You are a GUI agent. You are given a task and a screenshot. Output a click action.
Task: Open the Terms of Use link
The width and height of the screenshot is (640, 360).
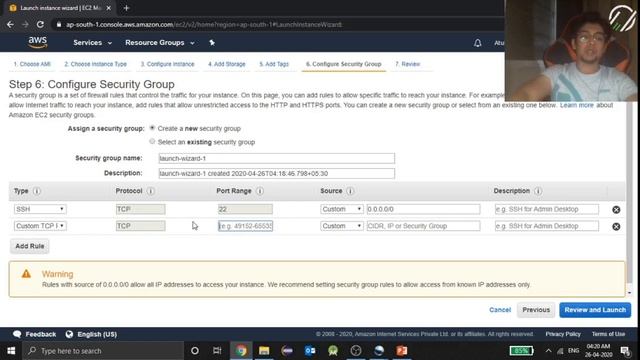point(608,334)
